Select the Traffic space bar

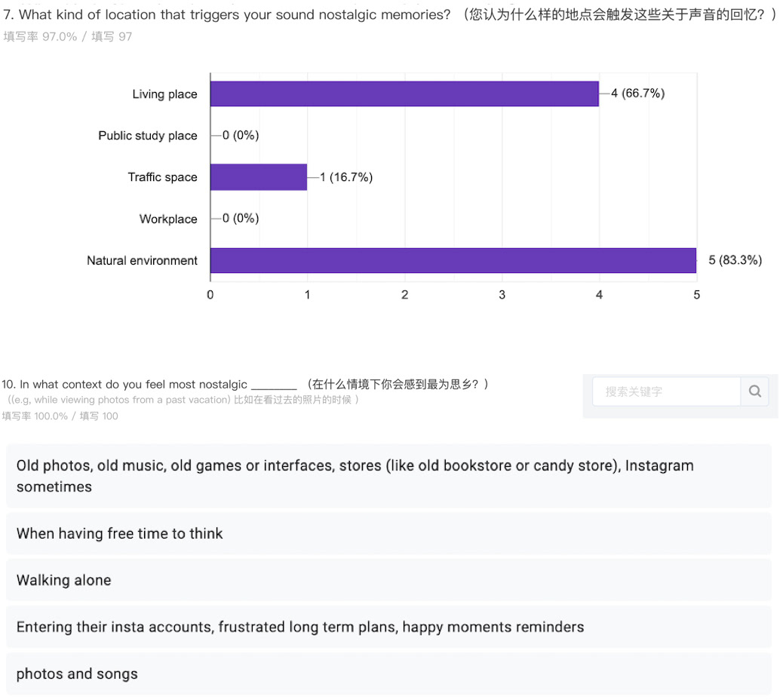[259, 177]
